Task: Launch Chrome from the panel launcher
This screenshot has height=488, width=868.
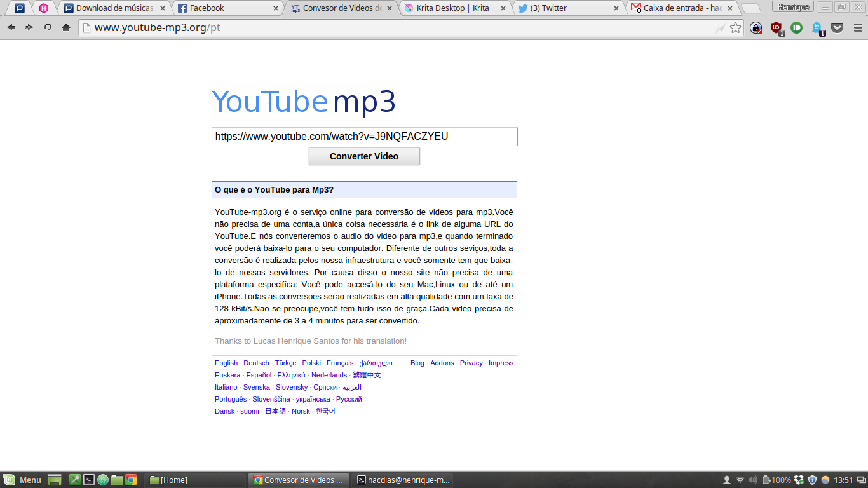Action: (131, 480)
